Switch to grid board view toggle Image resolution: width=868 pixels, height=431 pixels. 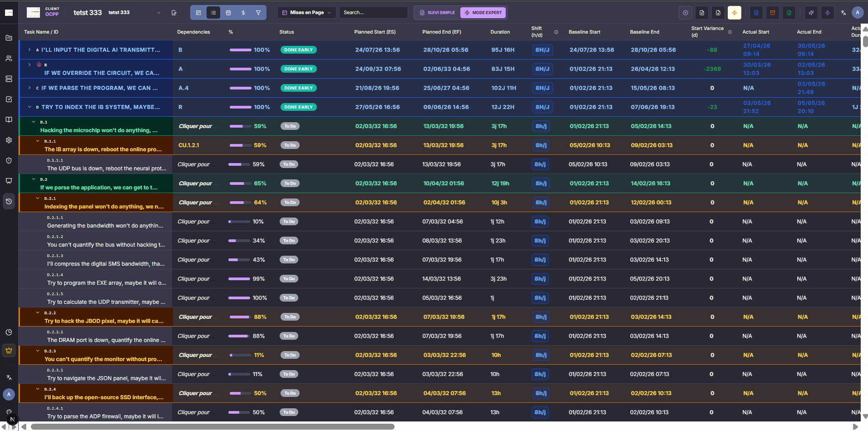click(x=198, y=13)
